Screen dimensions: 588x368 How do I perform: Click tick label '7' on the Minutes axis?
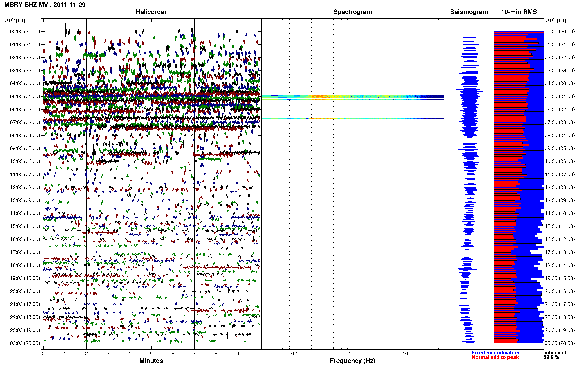(195, 354)
